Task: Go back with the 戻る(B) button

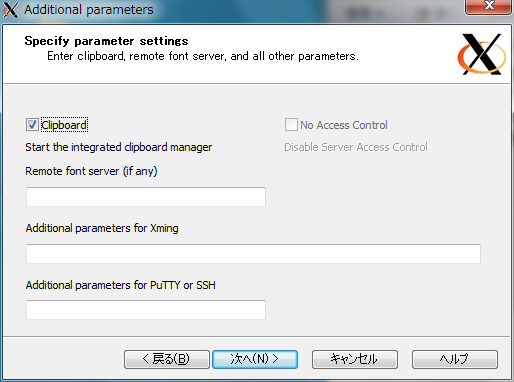Action: [167, 359]
